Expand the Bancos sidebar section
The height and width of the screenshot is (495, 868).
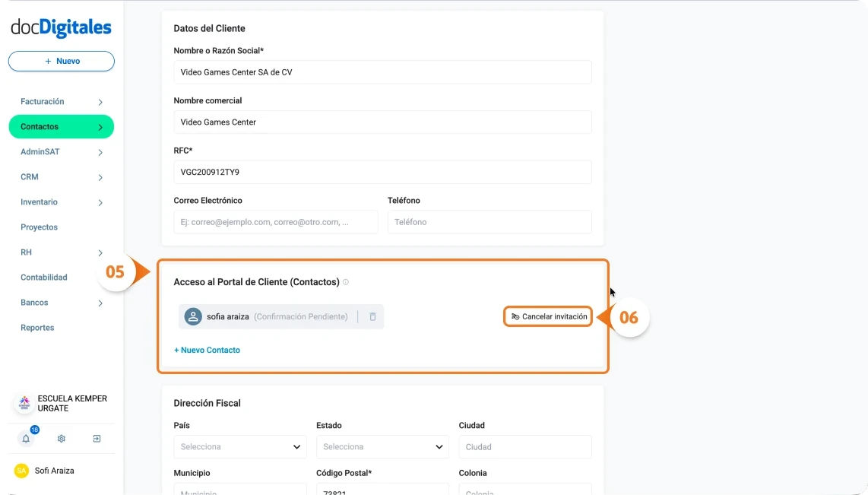(36, 302)
